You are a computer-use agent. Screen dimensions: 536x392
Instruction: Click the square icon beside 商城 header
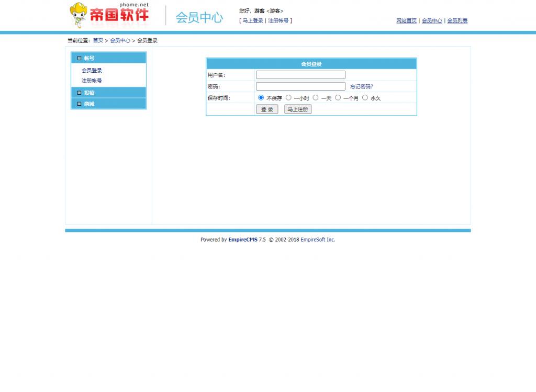tap(79, 104)
